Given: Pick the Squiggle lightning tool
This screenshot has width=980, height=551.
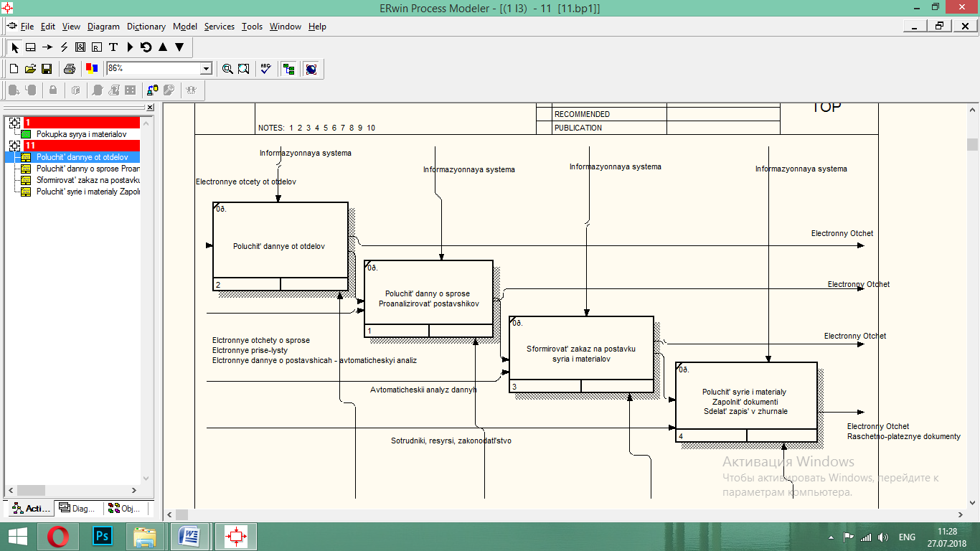Looking at the screenshot, I should 64,47.
